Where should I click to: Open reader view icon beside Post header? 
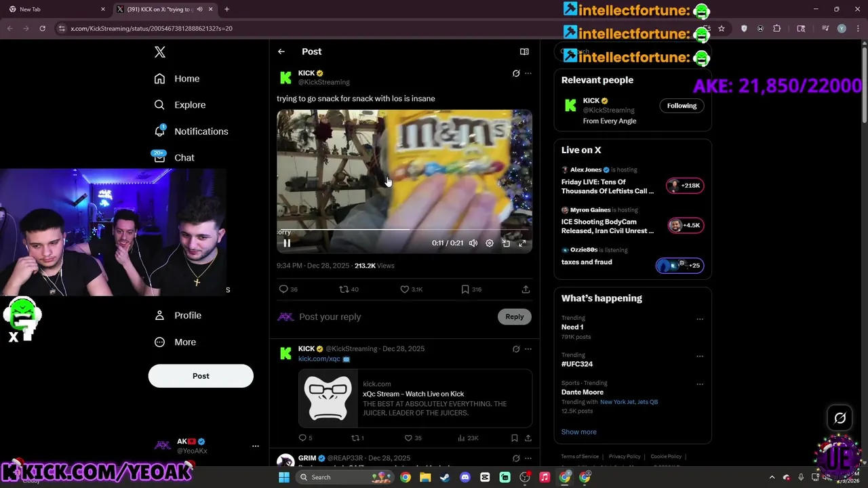pyautogui.click(x=524, y=52)
